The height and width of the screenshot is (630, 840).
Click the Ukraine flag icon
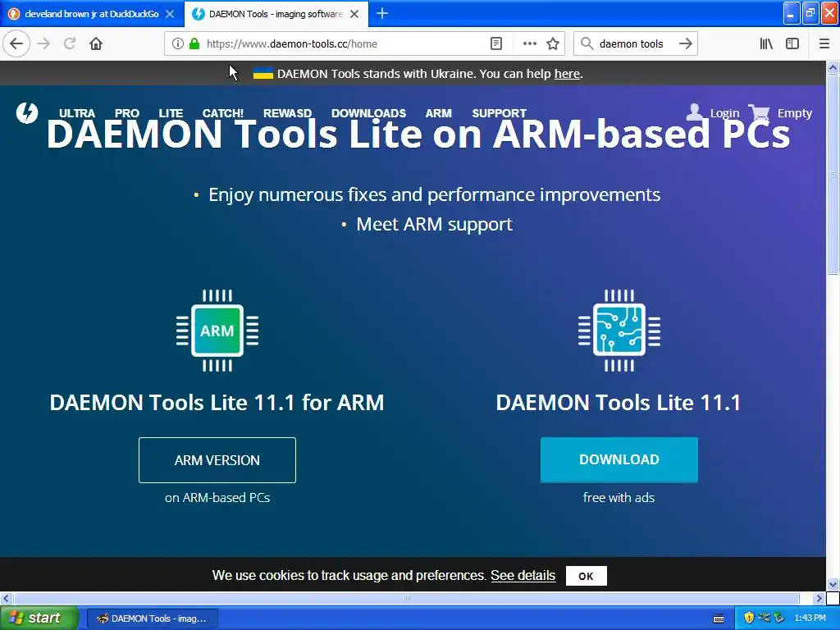pos(263,73)
